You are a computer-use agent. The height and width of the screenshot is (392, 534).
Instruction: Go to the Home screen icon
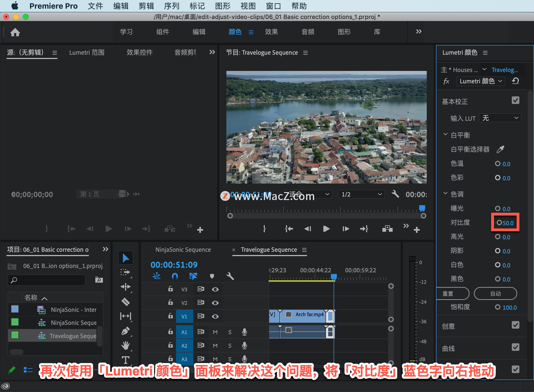click(x=15, y=32)
